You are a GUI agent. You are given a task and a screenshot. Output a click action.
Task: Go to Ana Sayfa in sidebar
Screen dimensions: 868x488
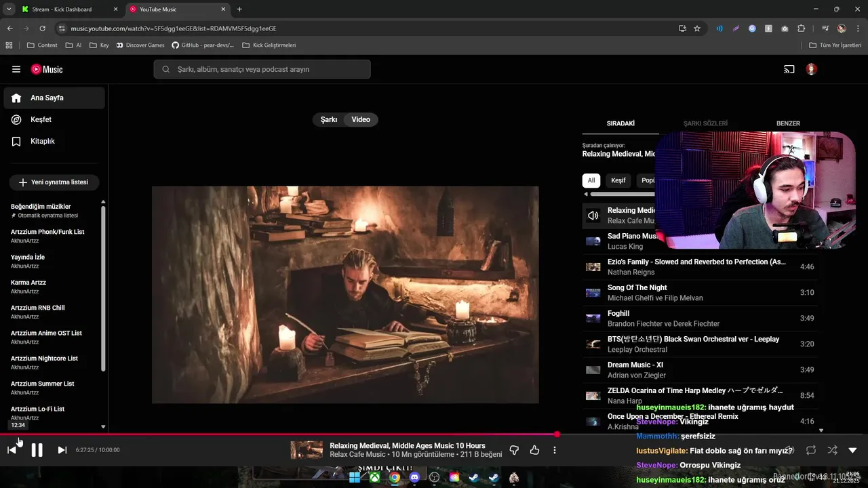(x=54, y=98)
